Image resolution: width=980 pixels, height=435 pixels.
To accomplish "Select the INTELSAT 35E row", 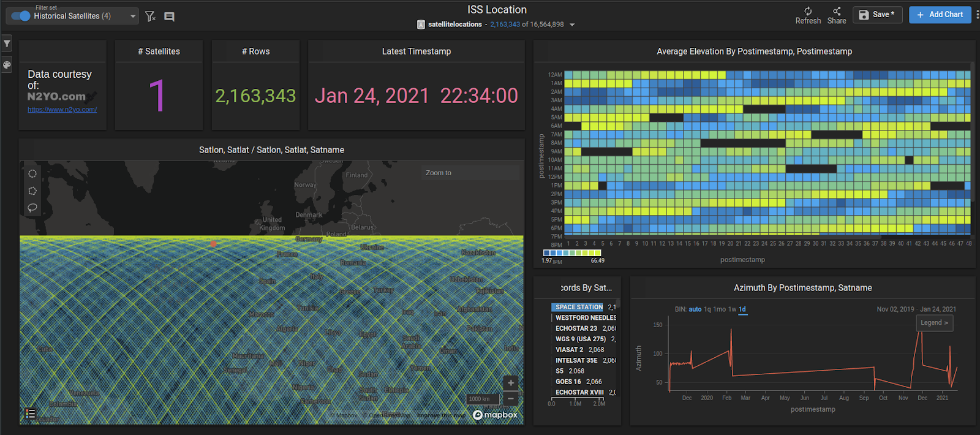I will (584, 360).
